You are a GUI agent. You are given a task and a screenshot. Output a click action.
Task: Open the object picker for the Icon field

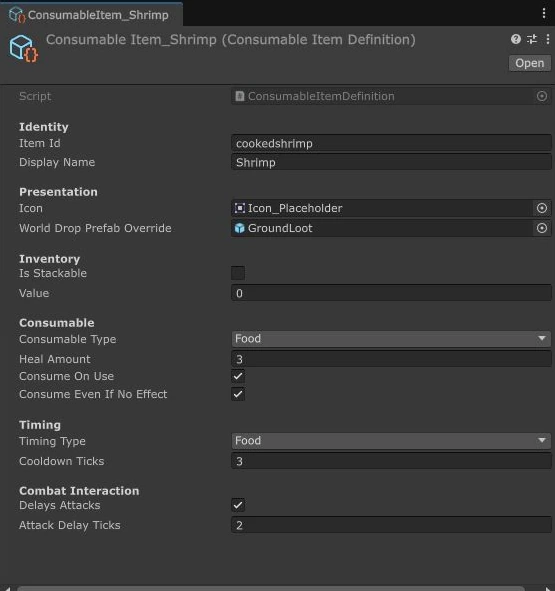click(542, 208)
